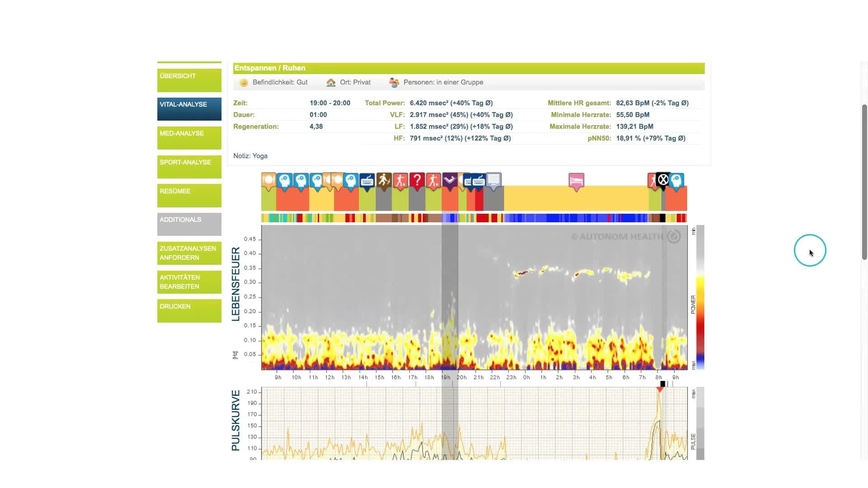Image resolution: width=868 pixels, height=488 pixels.
Task: Click the red question mark activity marker
Action: 417,181
